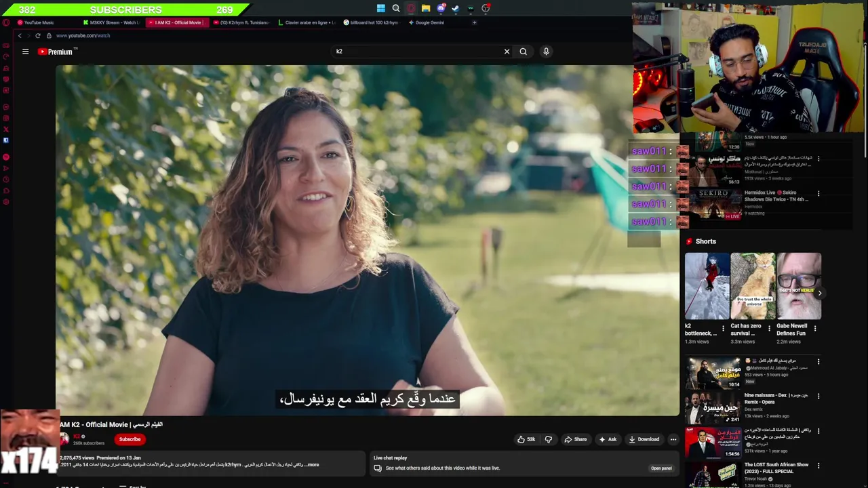Viewport: 868px width, 488px height.
Task: Switch to Clavier arabe en ligne tab
Action: point(307,22)
